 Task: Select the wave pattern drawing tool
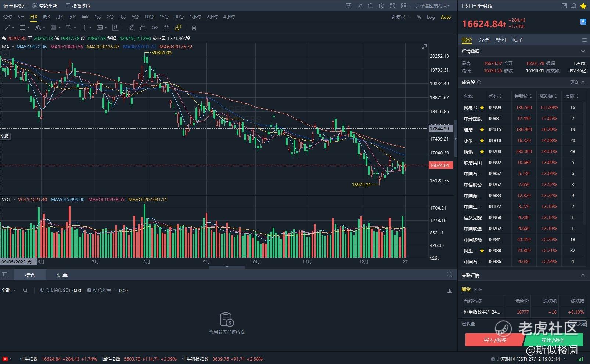click(38, 28)
